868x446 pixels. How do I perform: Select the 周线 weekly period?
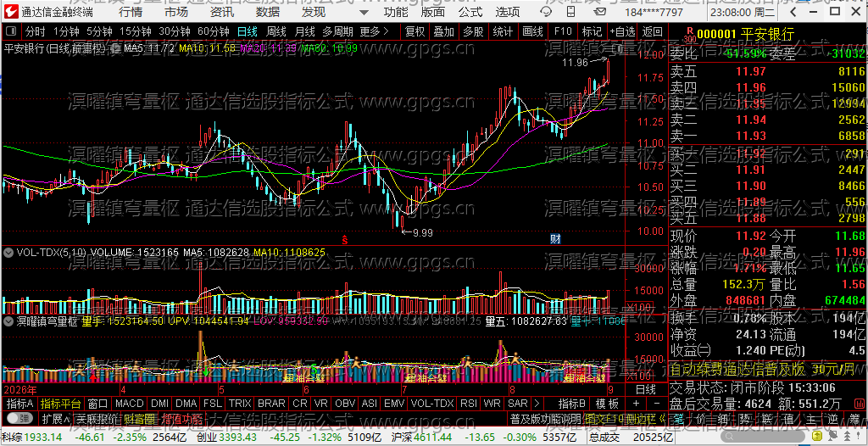pos(275,31)
